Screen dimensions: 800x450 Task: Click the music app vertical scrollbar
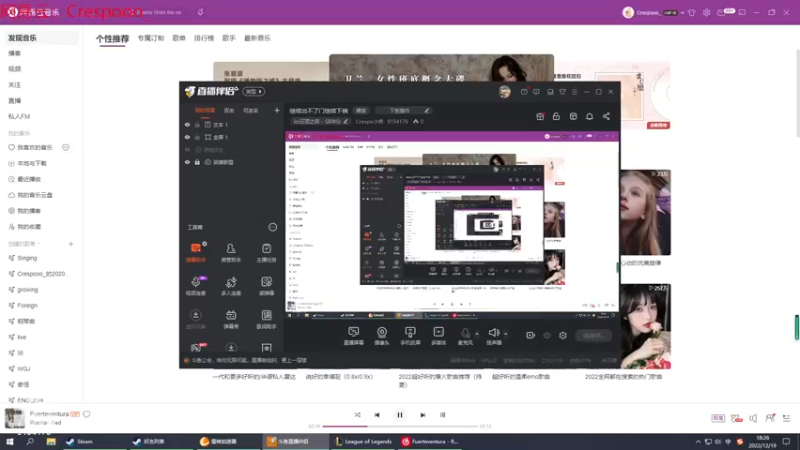coord(797,92)
